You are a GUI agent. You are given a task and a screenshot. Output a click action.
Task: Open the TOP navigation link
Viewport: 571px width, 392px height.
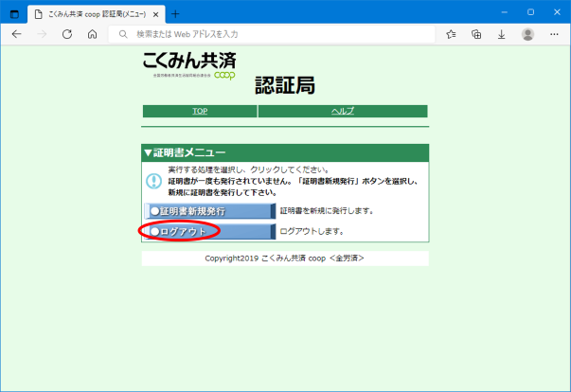click(x=200, y=111)
